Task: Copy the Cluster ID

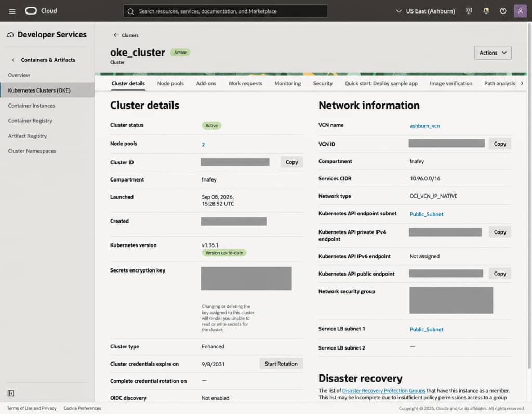Action: pyautogui.click(x=292, y=162)
